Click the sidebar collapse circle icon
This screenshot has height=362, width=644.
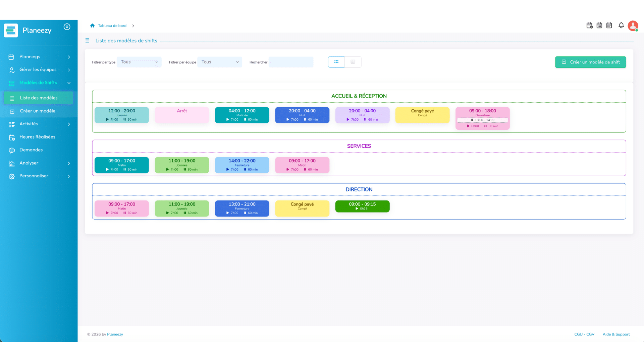point(67,27)
